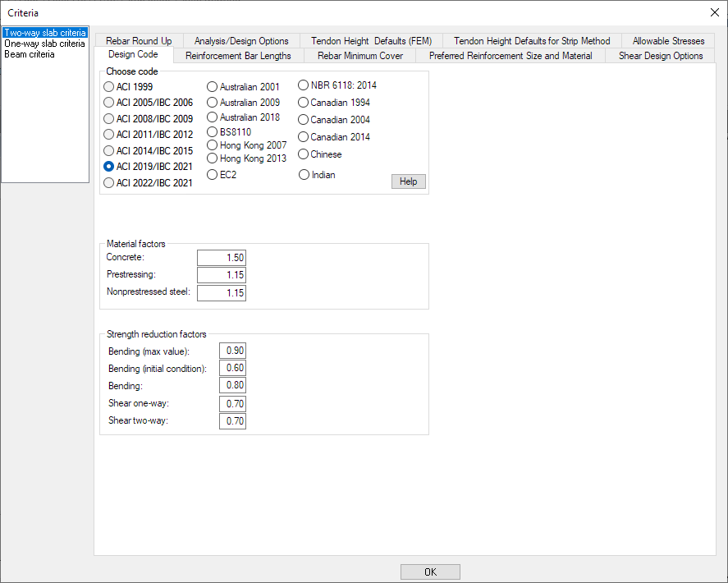
Task: Switch to the Allowable Stresses tab
Action: [x=668, y=40]
